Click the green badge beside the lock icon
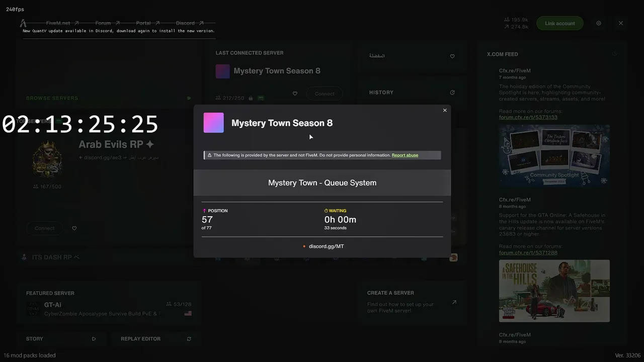Viewport: 644px width, 362px height. 261,98
